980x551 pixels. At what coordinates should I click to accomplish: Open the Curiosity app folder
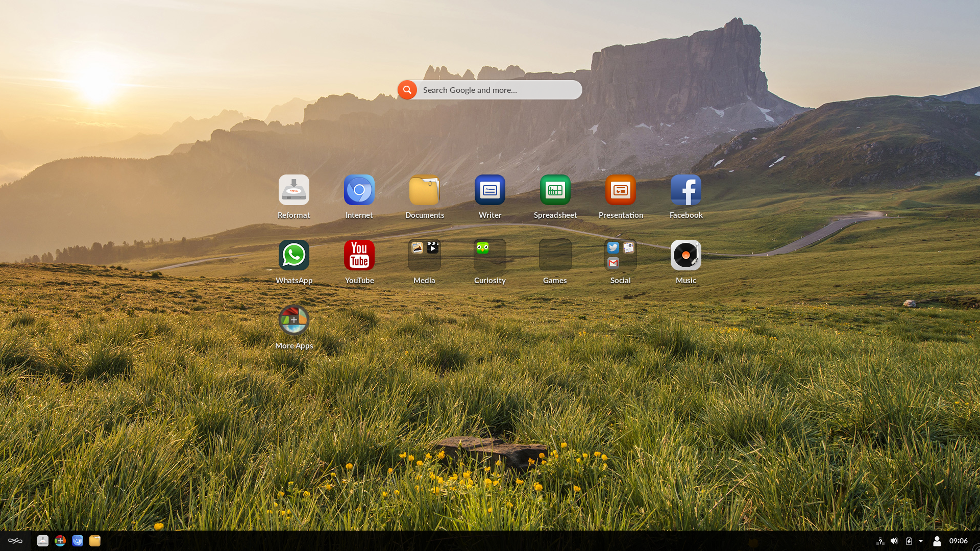click(490, 255)
